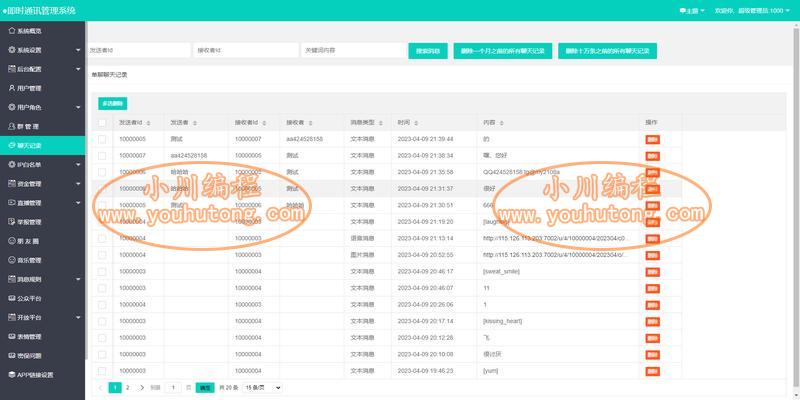Screen dimensions: 800x400
Task: Click the 公众平台 sidebar icon
Action: coord(12,298)
